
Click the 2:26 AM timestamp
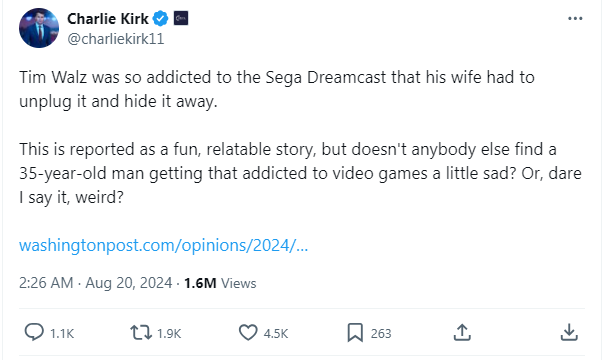tap(46, 283)
